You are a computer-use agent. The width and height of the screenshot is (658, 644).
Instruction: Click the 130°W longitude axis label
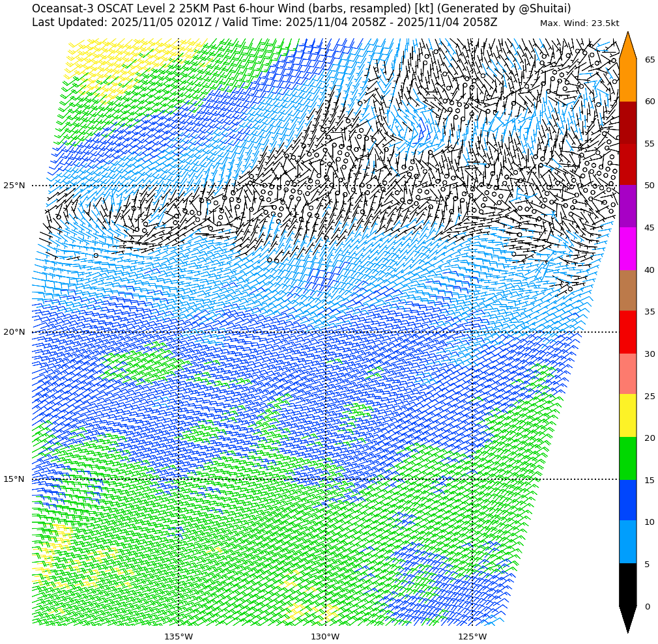click(325, 636)
